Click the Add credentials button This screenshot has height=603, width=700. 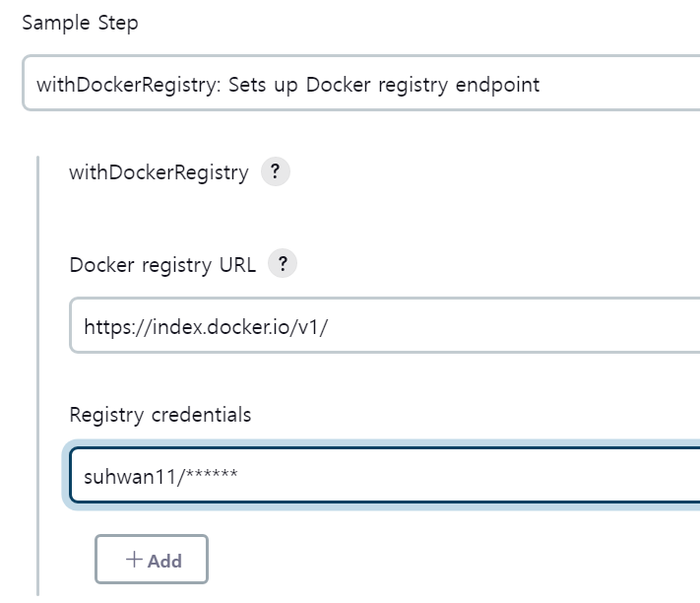point(152,560)
